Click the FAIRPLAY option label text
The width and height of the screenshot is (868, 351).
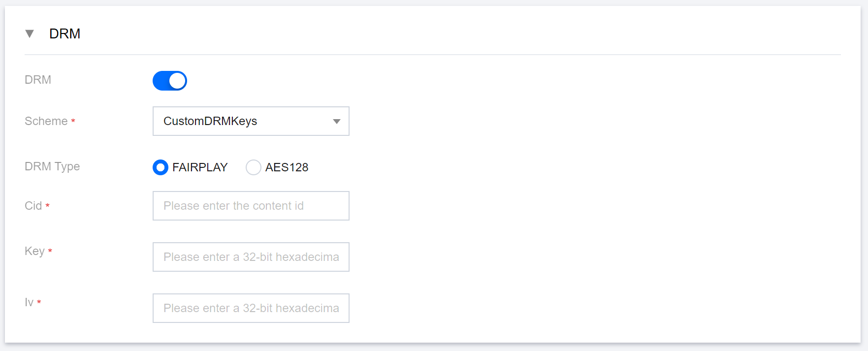coord(200,167)
